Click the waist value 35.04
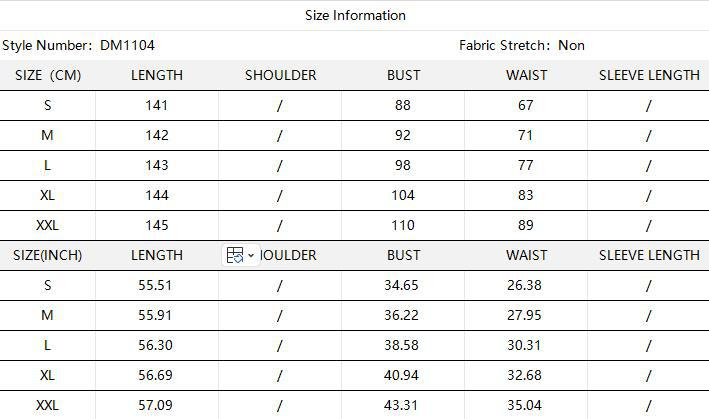The image size is (709, 419). pos(526,405)
